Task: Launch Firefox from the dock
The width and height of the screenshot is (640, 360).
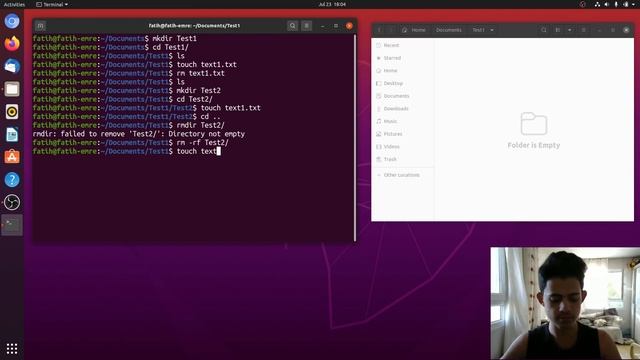Action: (12, 43)
